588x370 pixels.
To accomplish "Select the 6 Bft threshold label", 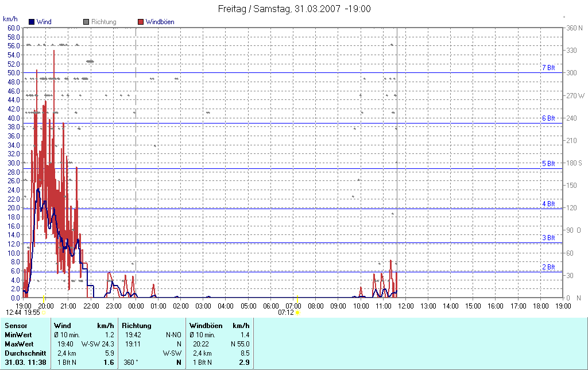I will [548, 118].
